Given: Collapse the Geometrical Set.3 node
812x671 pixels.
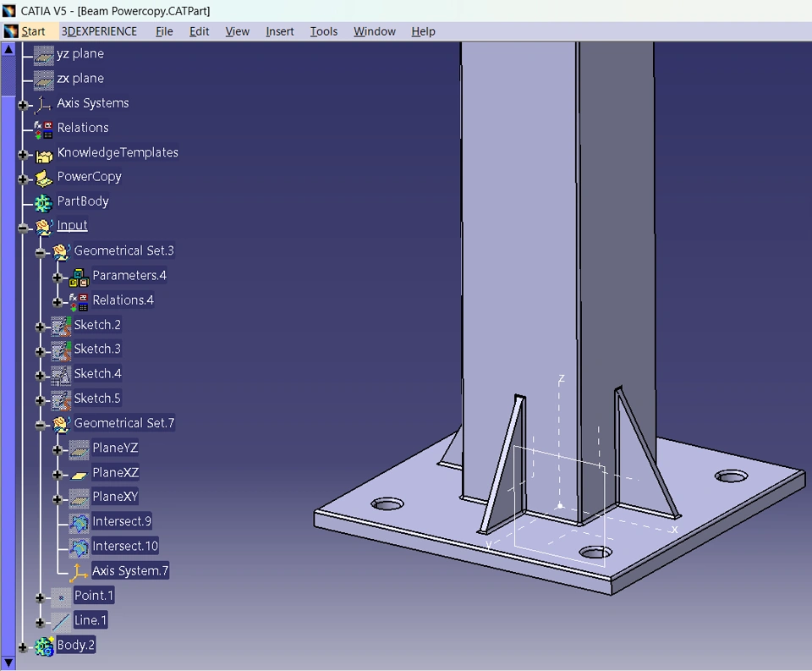Looking at the screenshot, I should [41, 252].
